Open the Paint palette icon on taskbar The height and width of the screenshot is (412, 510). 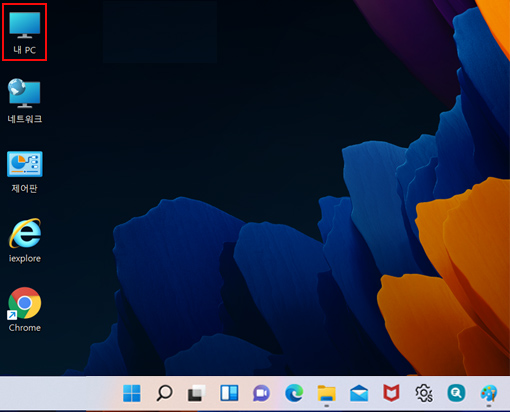(489, 393)
